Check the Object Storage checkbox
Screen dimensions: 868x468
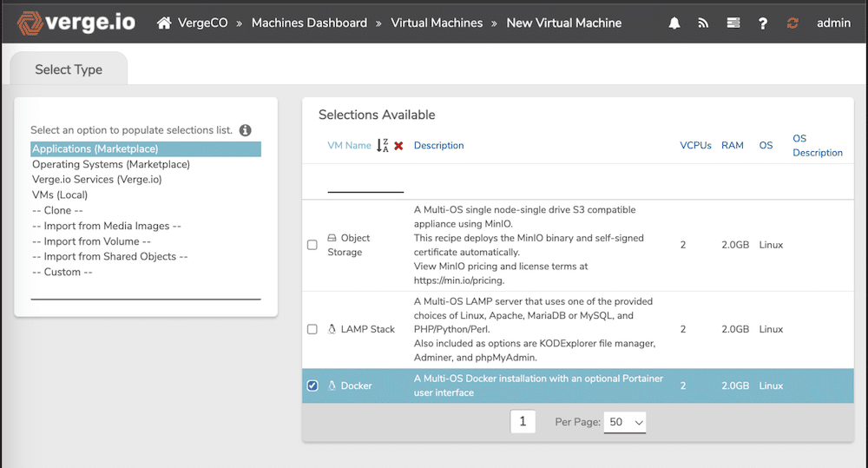pyautogui.click(x=312, y=245)
